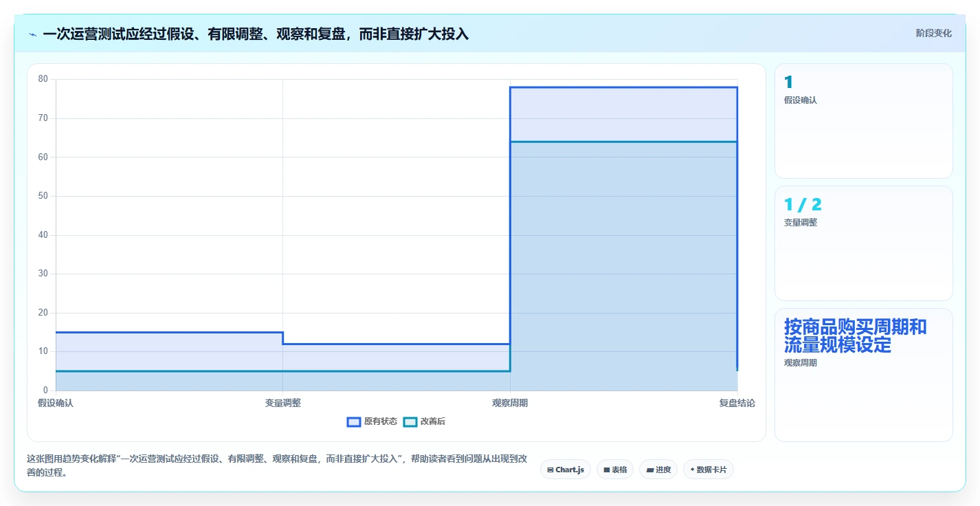Toggle the 原有状态 legend swatch
The width and height of the screenshot is (980, 506).
tap(354, 421)
